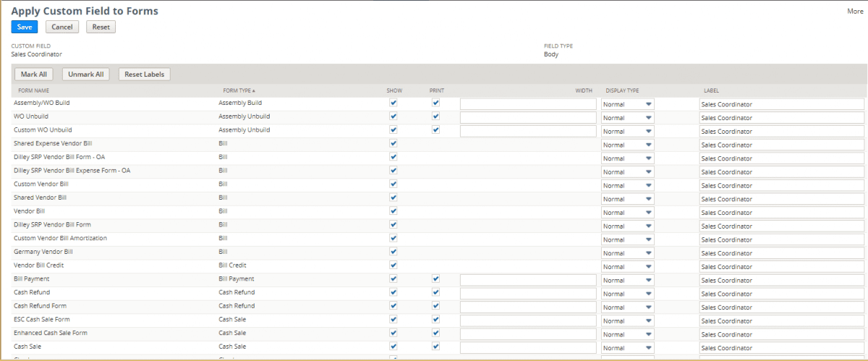Click Label field for Germany Vendor Bill

[781, 253]
